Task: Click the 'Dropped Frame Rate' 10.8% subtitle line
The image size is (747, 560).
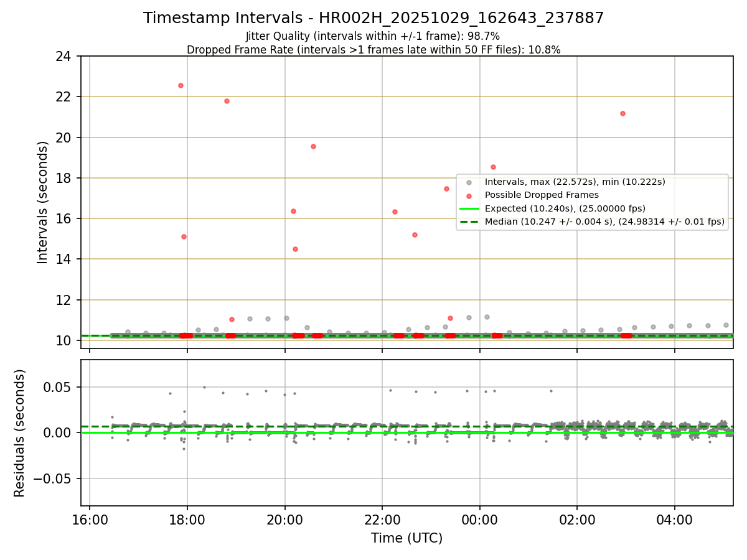Action: [374, 50]
